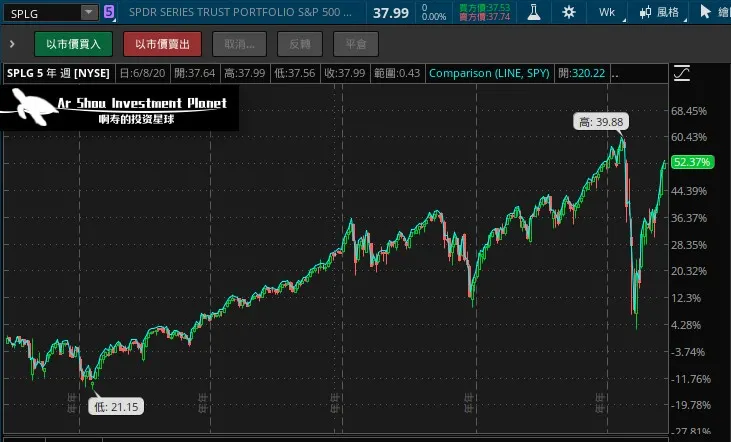Click the purple S symbol badge icon
Image resolution: width=731 pixels, height=442 pixels.
click(x=109, y=12)
